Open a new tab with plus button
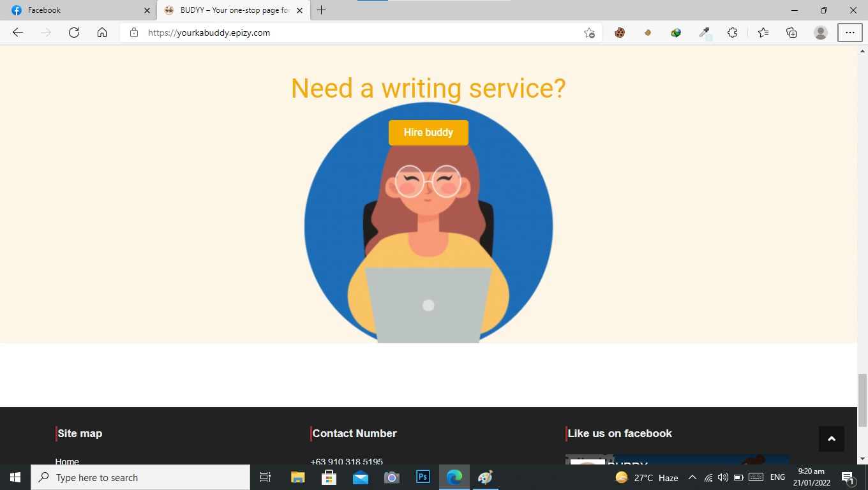 pyautogui.click(x=322, y=10)
